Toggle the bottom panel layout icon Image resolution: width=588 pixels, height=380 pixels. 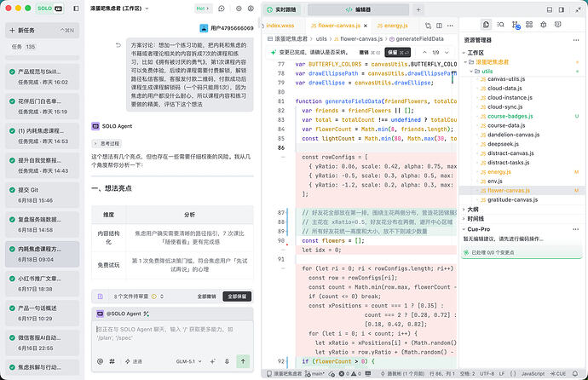click(x=550, y=9)
